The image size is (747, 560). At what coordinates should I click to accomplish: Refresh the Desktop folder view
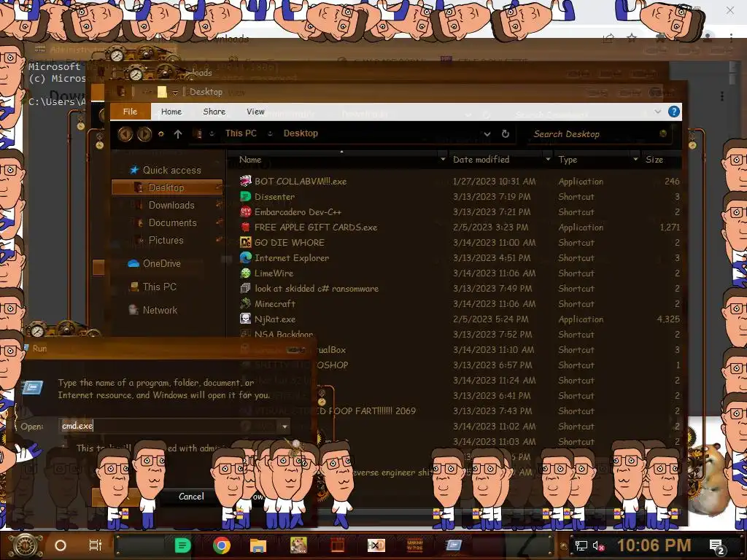506,134
